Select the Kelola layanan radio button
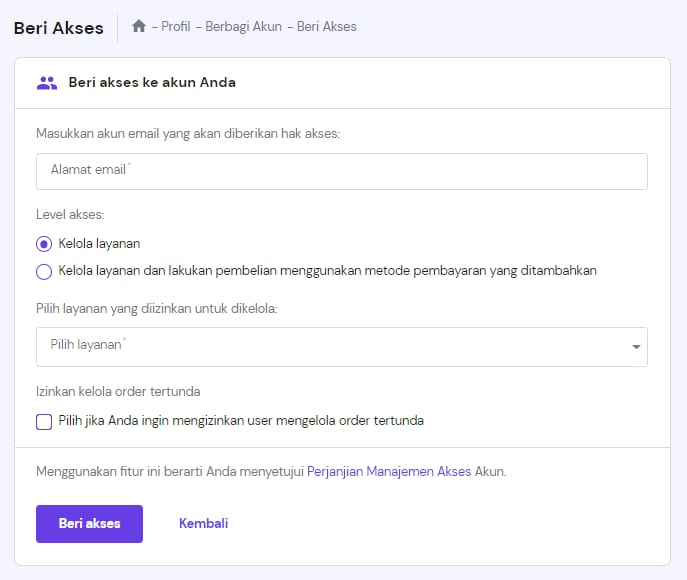This screenshot has width=687, height=580. [x=44, y=243]
